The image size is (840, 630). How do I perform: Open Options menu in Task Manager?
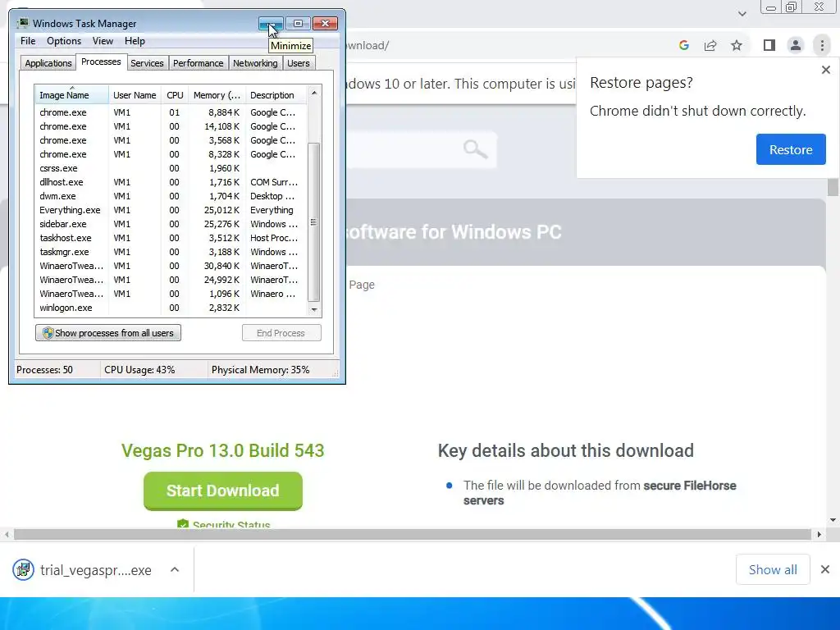[64, 41]
